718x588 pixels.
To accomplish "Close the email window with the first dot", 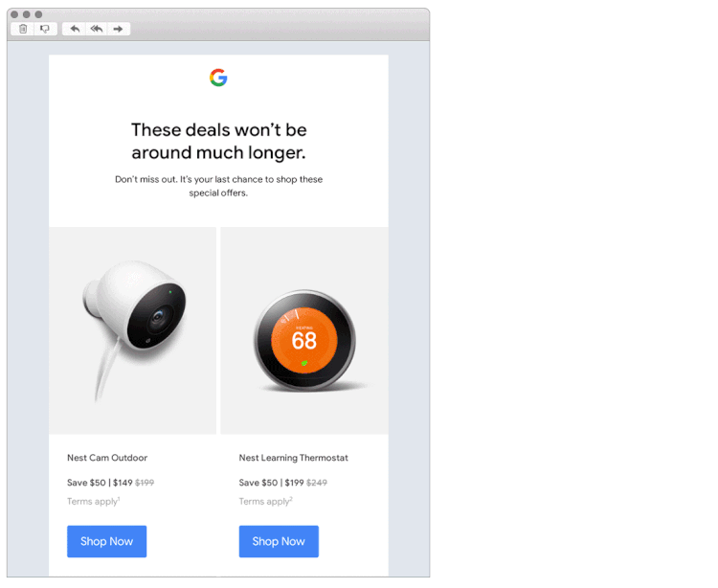I will 14,14.
